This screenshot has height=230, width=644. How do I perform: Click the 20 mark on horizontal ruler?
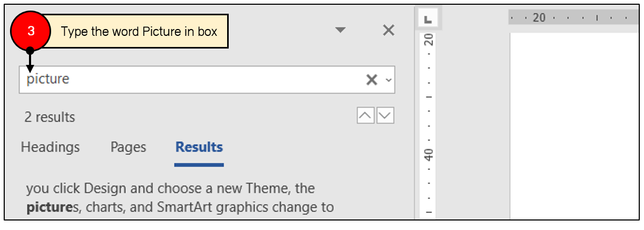[x=539, y=17]
